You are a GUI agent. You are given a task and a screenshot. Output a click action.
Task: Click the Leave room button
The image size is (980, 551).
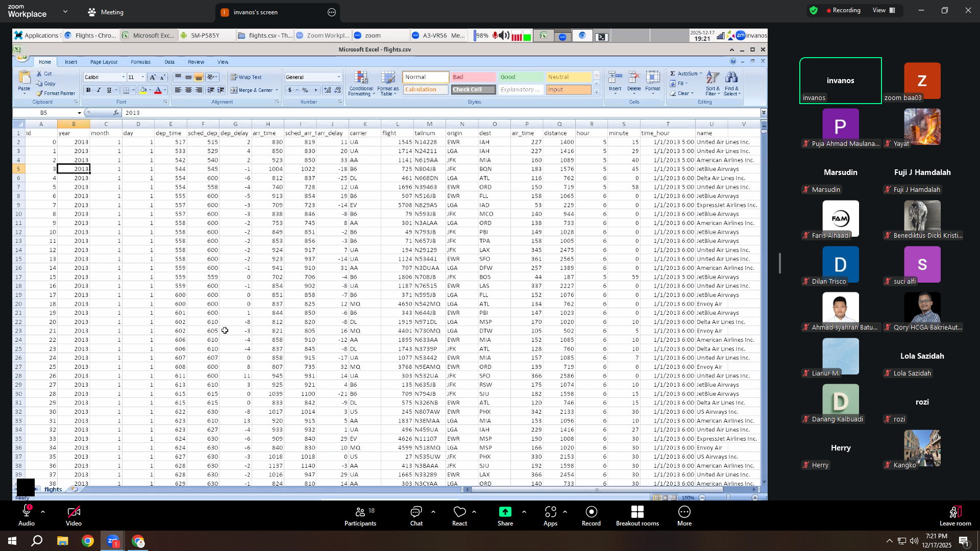(x=955, y=516)
